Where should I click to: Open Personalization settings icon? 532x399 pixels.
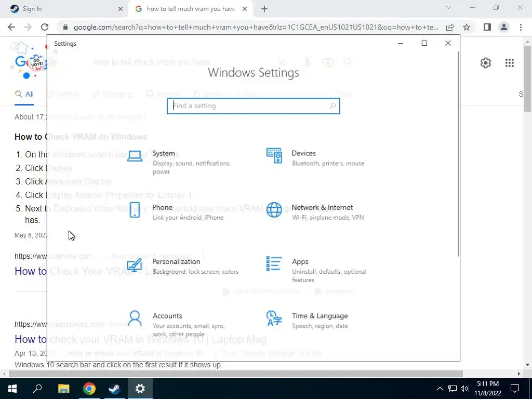pos(135,264)
